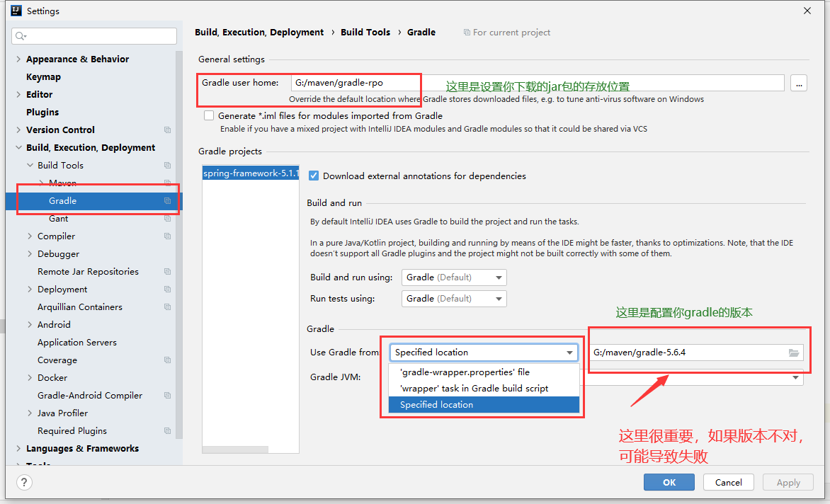Image resolution: width=830 pixels, height=504 pixels.
Task: Click the settings tree vertical scrollbar
Action: pyautogui.click(x=179, y=244)
